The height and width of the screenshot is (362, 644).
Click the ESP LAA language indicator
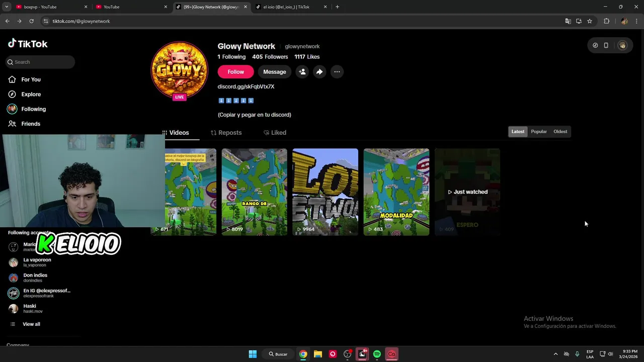[590, 354]
